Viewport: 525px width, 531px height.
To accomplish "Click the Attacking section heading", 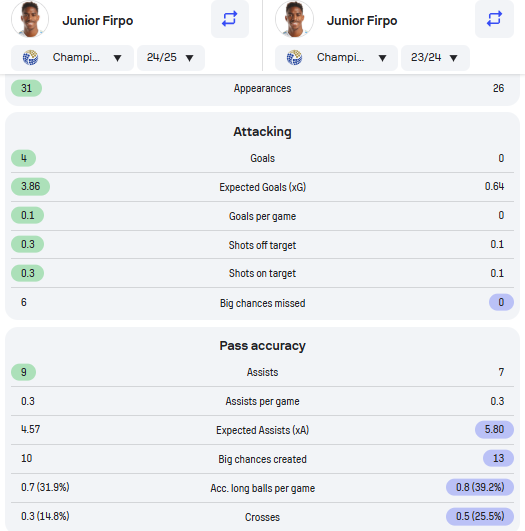I will [262, 132].
